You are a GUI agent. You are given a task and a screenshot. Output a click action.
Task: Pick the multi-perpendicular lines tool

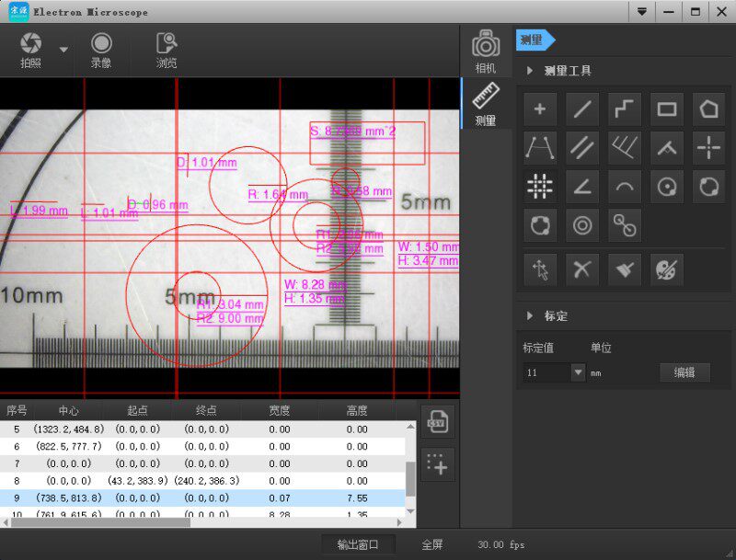625,148
